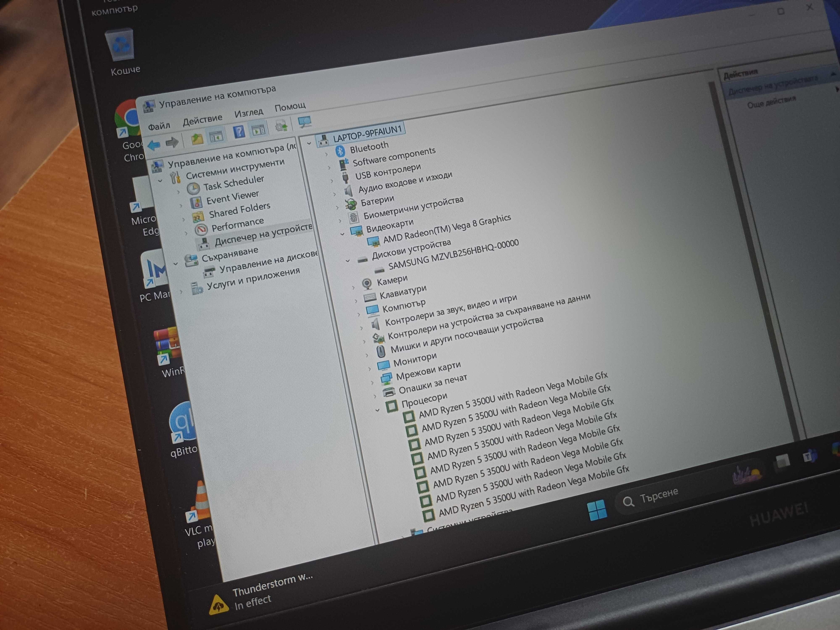Click the Bluetooth device icon

[x=340, y=152]
